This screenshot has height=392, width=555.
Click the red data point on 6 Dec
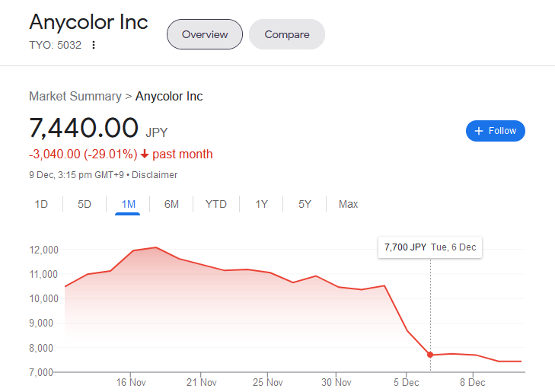coord(430,355)
